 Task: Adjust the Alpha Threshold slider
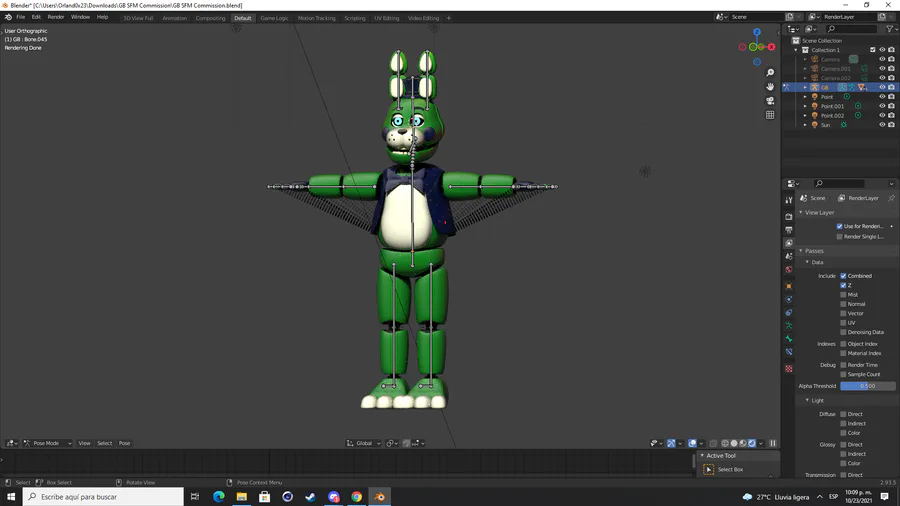[x=868, y=386]
